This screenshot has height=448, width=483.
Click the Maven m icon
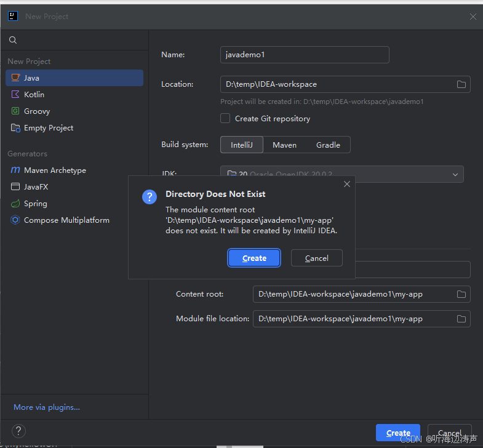pos(15,170)
